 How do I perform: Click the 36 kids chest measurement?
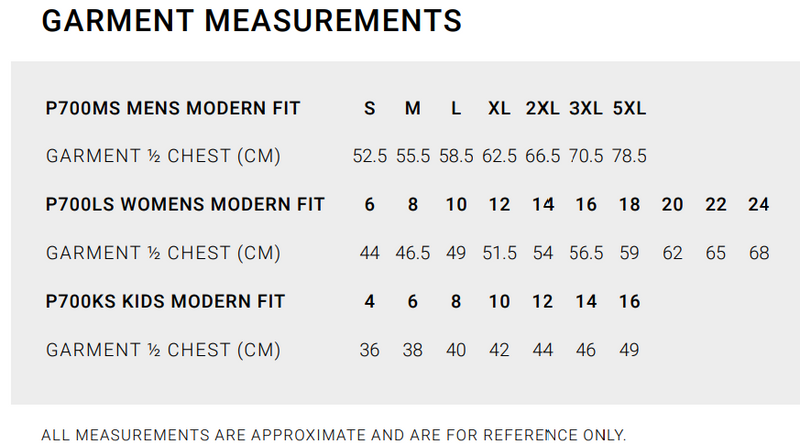pos(370,350)
